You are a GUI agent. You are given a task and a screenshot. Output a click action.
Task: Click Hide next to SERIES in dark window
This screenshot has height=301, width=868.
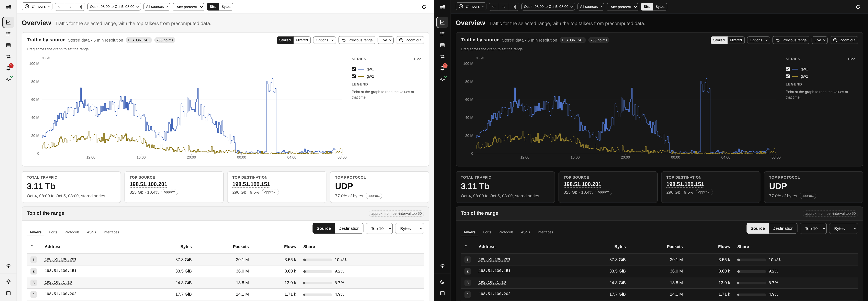(852, 59)
